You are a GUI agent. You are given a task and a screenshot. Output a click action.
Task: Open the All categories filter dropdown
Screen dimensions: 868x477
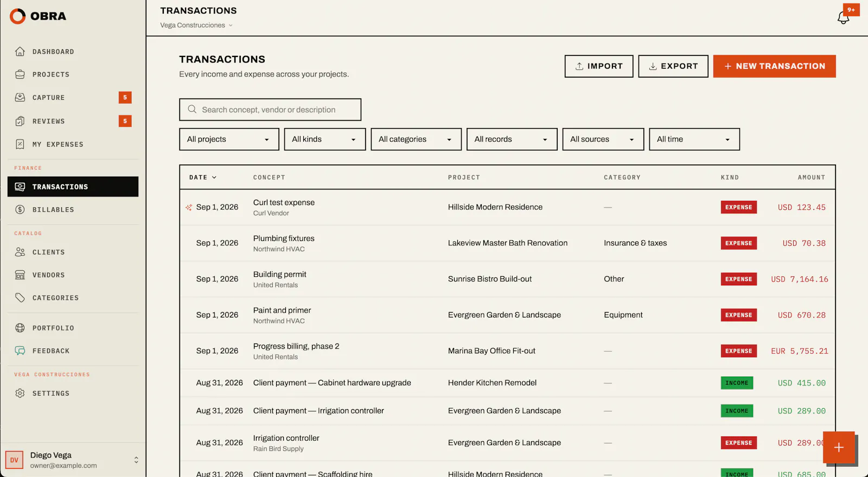point(416,139)
